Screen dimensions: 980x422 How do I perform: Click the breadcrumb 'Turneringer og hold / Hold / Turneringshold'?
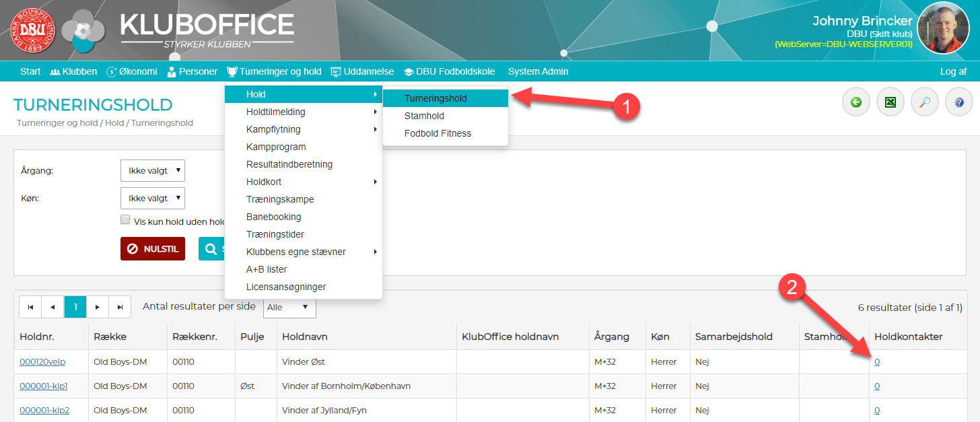pyautogui.click(x=105, y=123)
